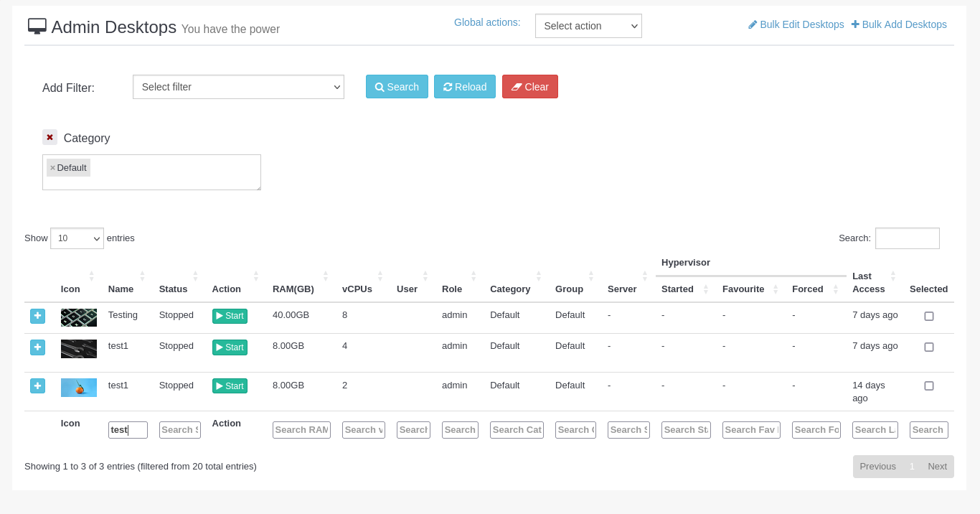Screen dimensions: 980x514
Task: Change the Show entries count dropdown
Action: pos(77,238)
